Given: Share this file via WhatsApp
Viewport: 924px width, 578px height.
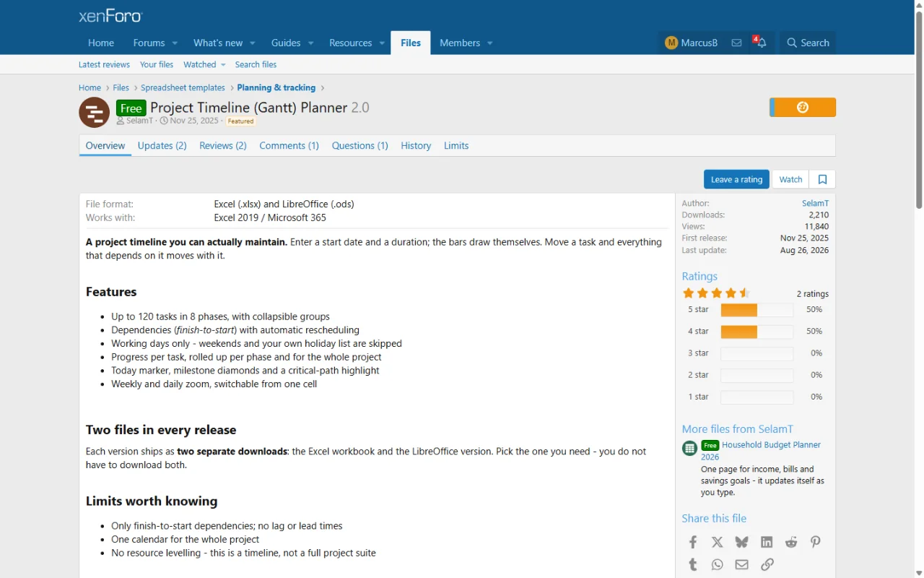Looking at the screenshot, I should coord(717,564).
